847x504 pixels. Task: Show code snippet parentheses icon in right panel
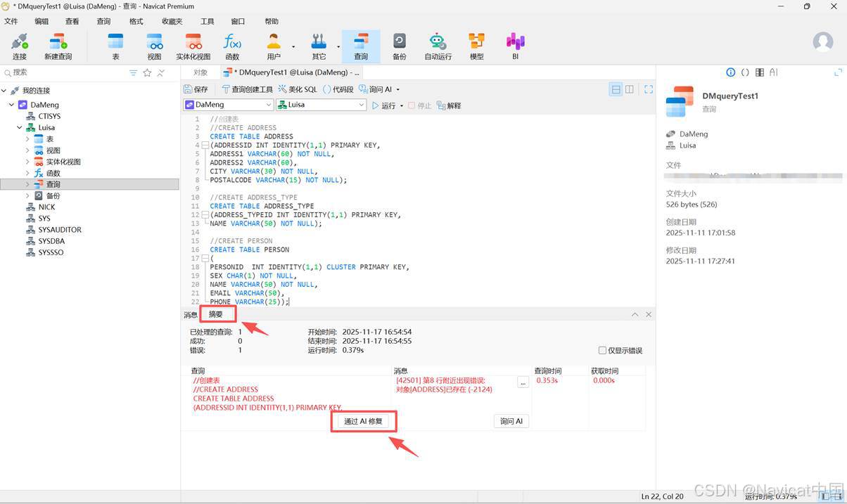(x=745, y=72)
